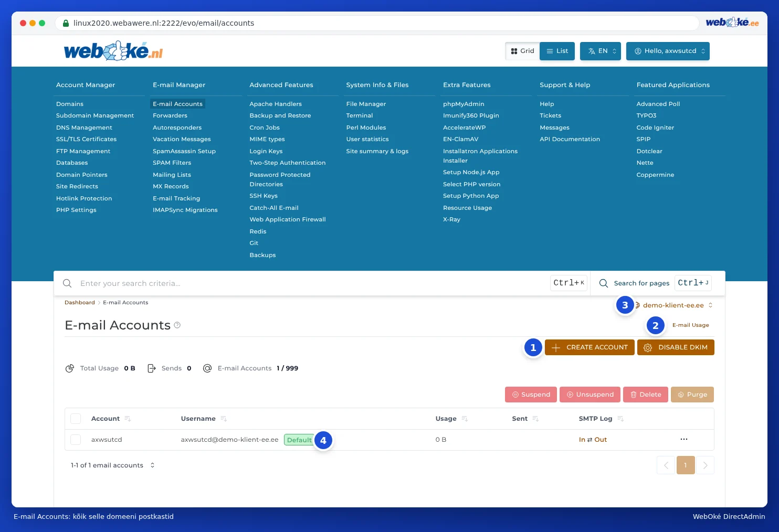
Task: Click the gear icon on Disable DKIM
Action: pos(648,347)
